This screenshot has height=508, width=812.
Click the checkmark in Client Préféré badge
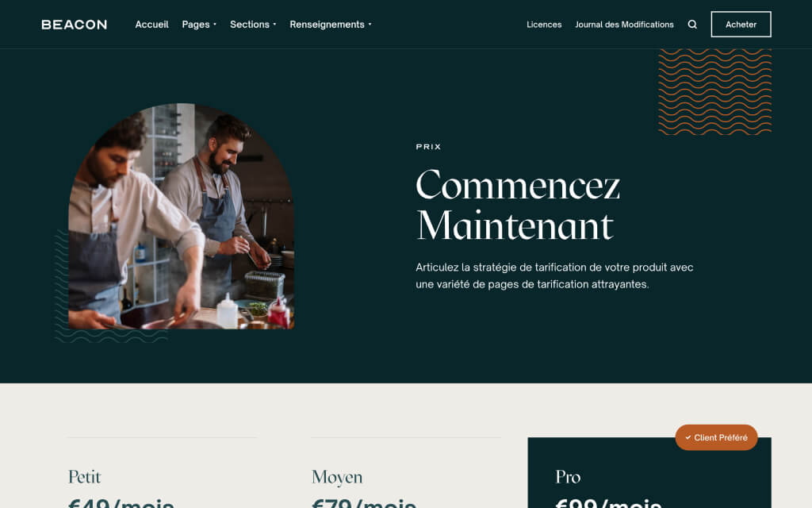(688, 437)
